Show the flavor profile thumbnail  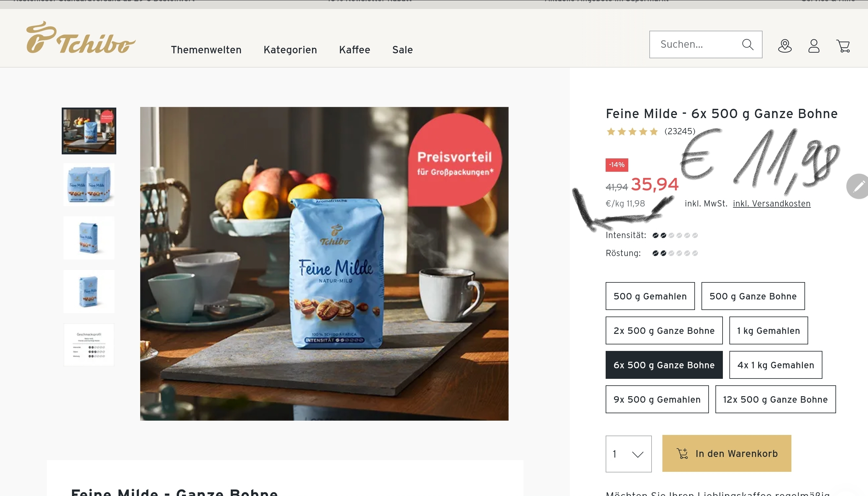(89, 345)
